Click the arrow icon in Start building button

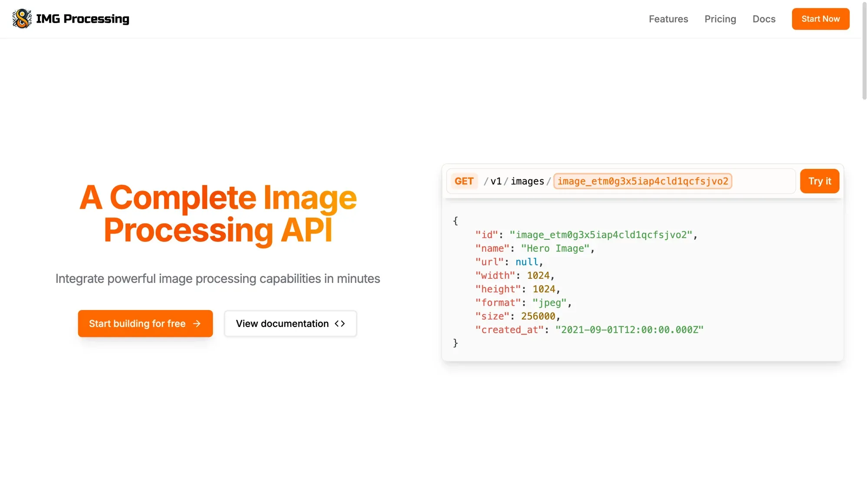click(x=197, y=323)
